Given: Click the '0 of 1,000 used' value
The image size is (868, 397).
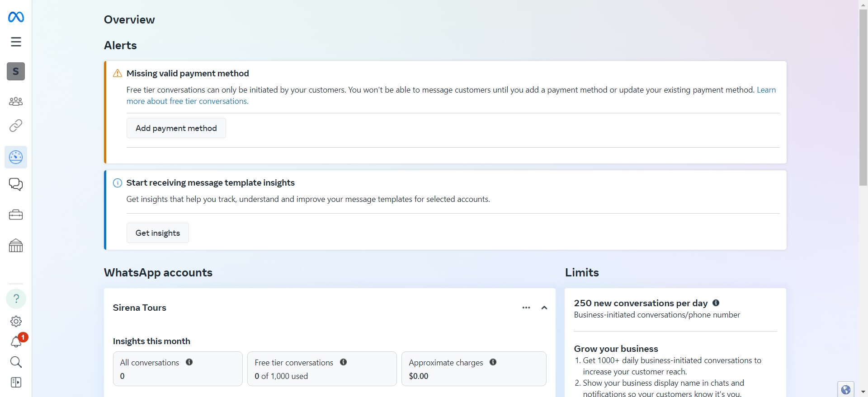Looking at the screenshot, I should click(x=281, y=376).
